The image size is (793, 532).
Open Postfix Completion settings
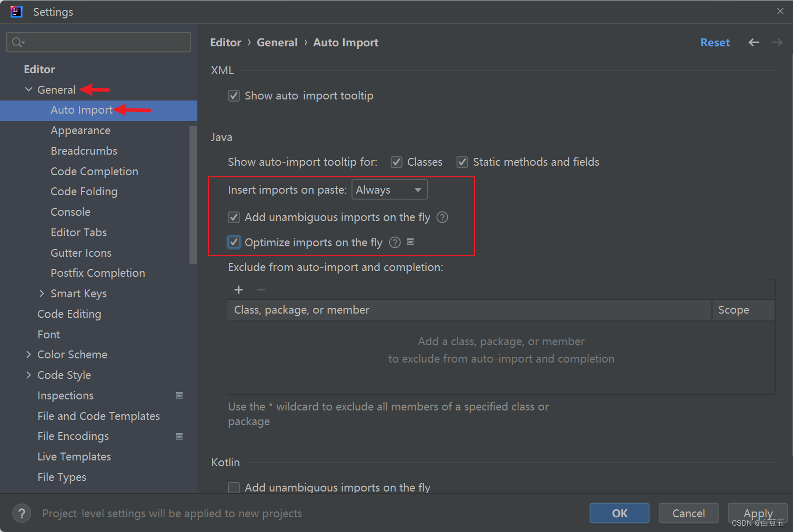coord(98,273)
